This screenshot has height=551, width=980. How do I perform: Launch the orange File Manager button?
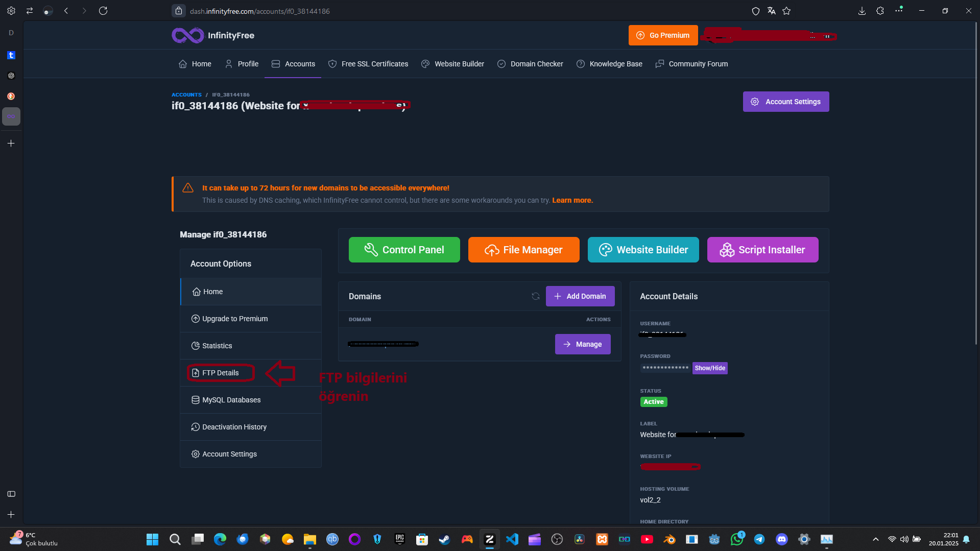pos(524,250)
